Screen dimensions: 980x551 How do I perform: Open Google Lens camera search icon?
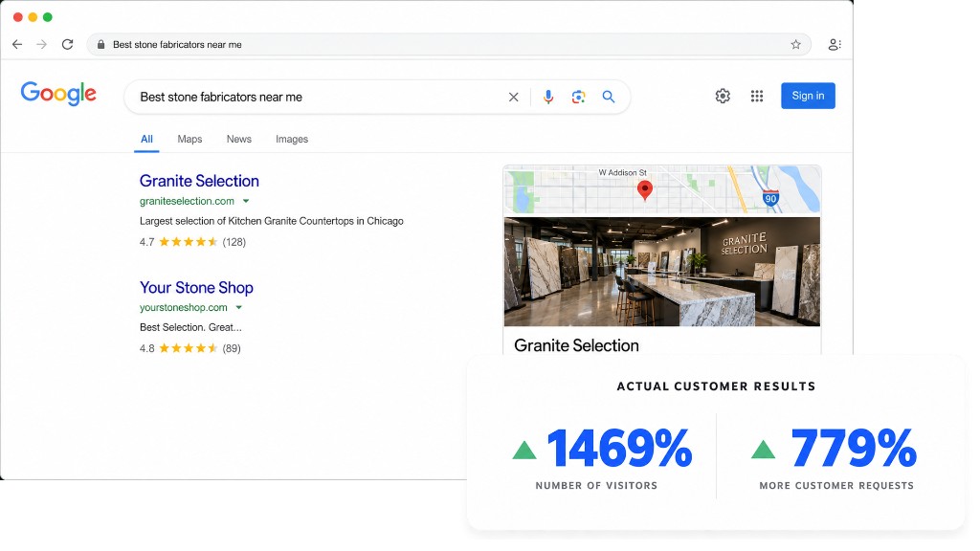[x=578, y=97]
